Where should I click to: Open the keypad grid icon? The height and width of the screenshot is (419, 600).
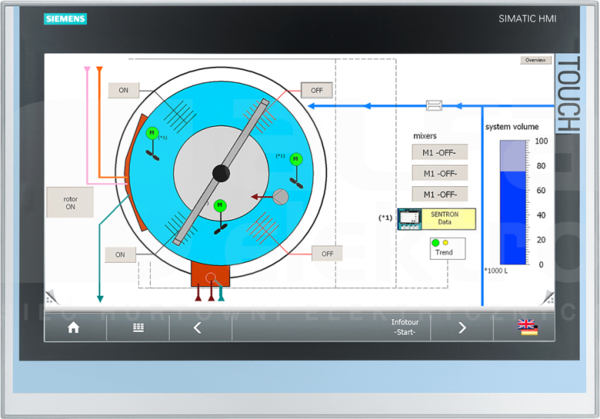[138, 328]
